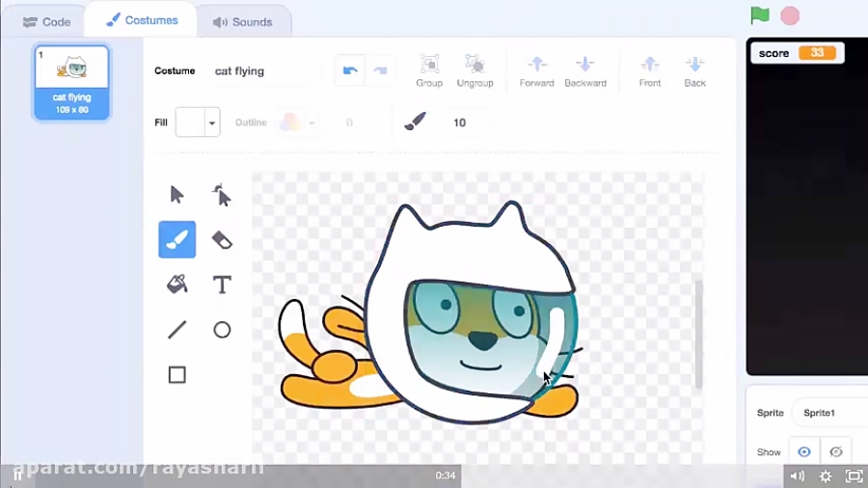This screenshot has height=488, width=868.
Task: Mute the video volume icon
Action: click(798, 475)
